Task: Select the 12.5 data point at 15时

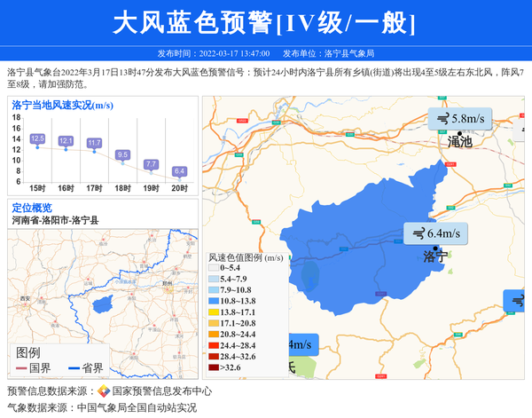Action: [x=37, y=146]
